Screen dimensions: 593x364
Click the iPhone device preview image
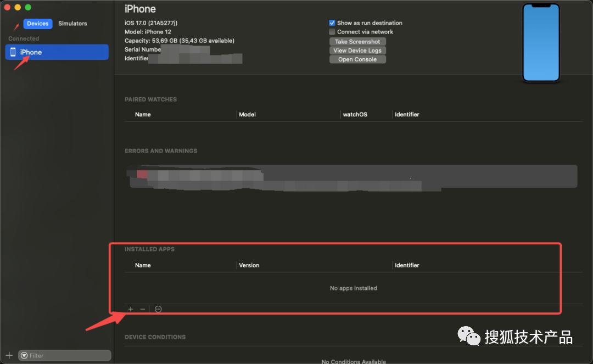coord(541,42)
